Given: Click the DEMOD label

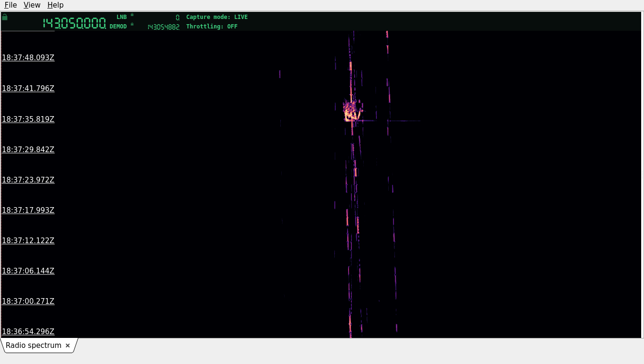Looking at the screenshot, I should [118, 27].
